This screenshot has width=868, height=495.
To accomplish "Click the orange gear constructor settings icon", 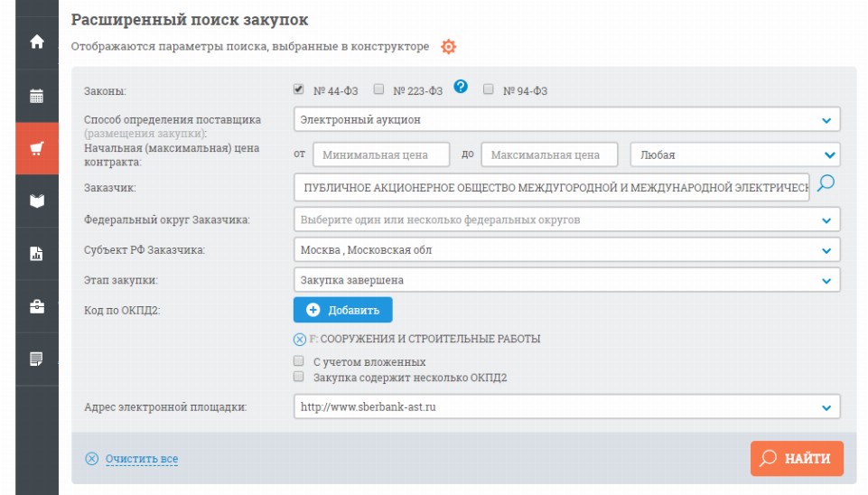I will [449, 47].
